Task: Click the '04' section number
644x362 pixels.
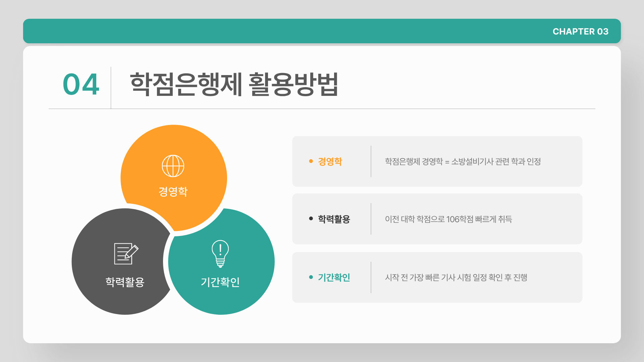Action: [81, 84]
